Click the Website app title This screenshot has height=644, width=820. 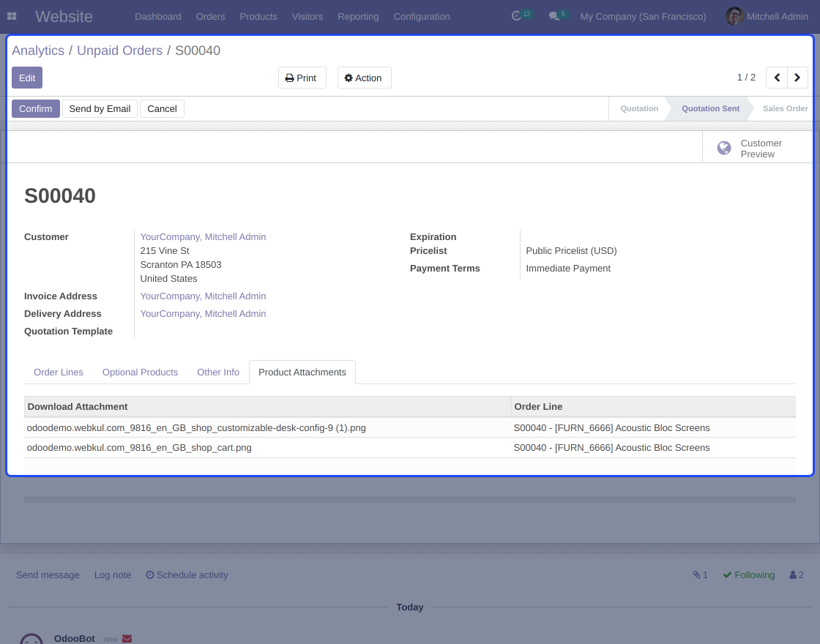click(x=64, y=16)
